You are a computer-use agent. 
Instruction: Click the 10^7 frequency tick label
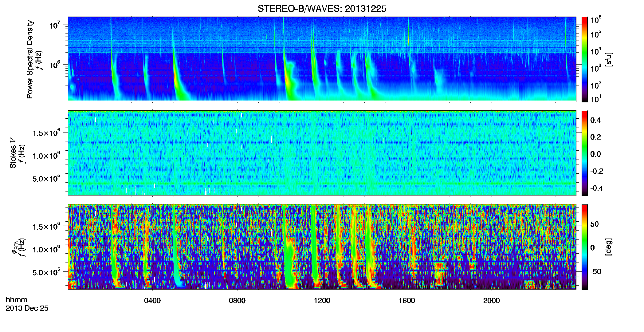click(x=55, y=25)
